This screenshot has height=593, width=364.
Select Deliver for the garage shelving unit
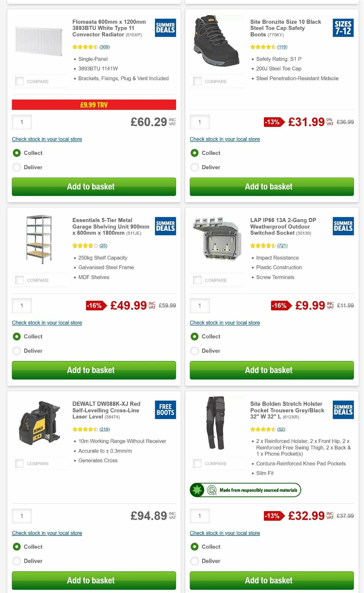[x=17, y=351]
